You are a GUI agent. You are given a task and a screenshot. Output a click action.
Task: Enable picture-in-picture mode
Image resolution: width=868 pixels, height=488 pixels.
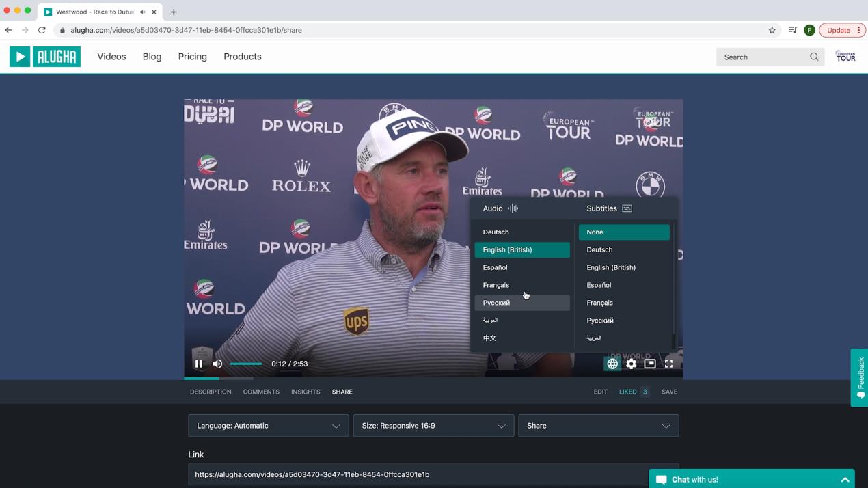tap(650, 364)
